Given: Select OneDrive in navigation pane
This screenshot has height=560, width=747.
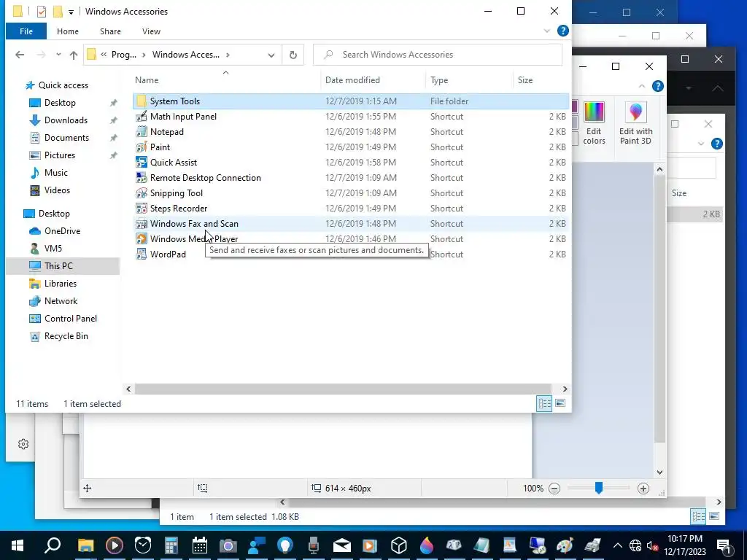Looking at the screenshot, I should tap(63, 231).
